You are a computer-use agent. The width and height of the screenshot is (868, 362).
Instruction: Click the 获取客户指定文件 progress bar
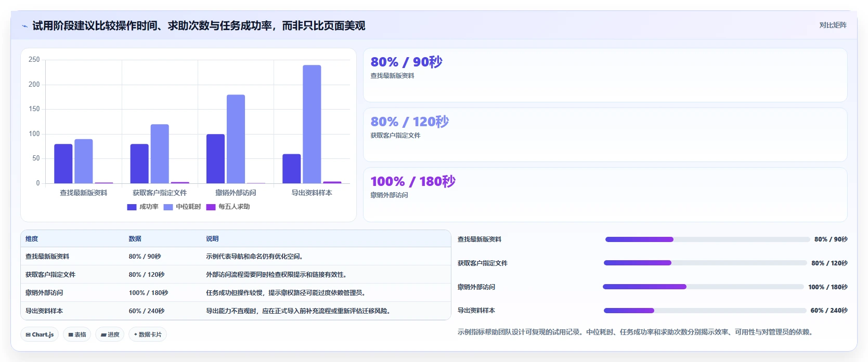tap(705, 263)
